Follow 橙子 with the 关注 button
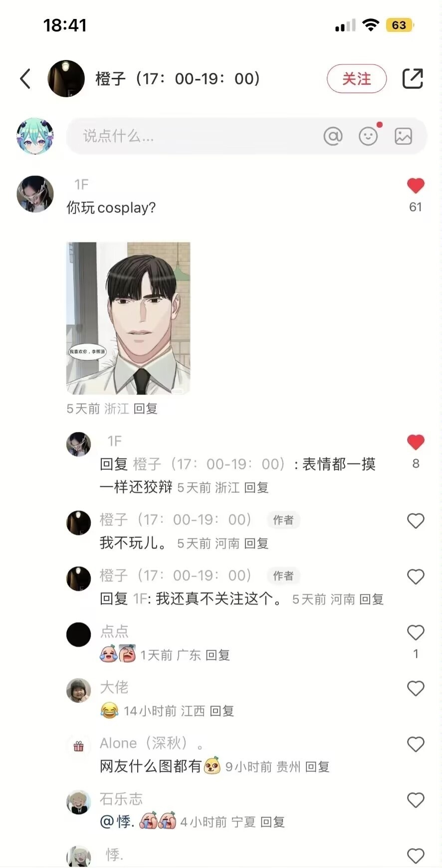The image size is (442, 868). (357, 79)
